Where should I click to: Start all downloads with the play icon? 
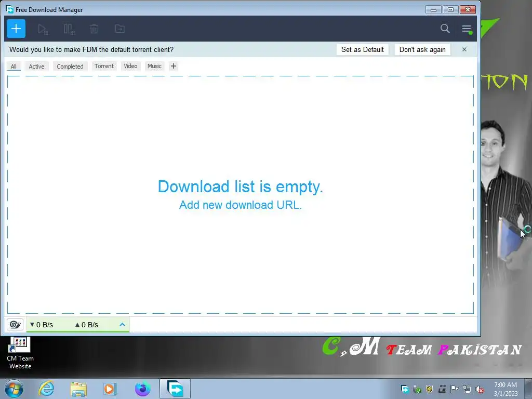(x=43, y=29)
